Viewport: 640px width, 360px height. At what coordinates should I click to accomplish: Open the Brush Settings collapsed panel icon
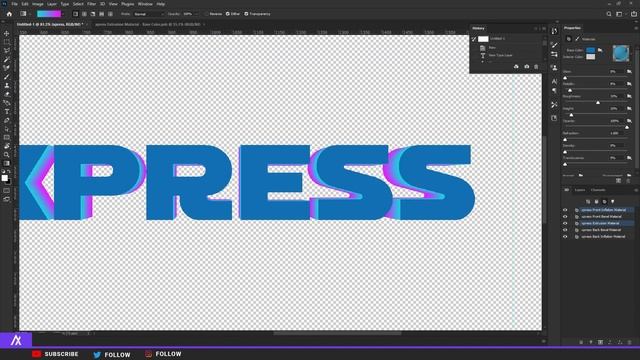554,45
